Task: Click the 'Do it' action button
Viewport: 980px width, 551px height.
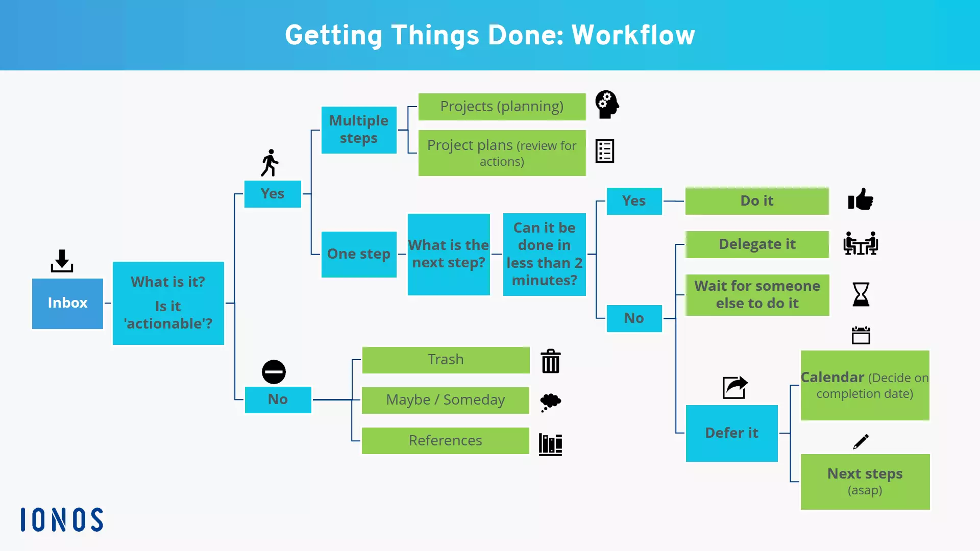Action: pyautogui.click(x=756, y=200)
